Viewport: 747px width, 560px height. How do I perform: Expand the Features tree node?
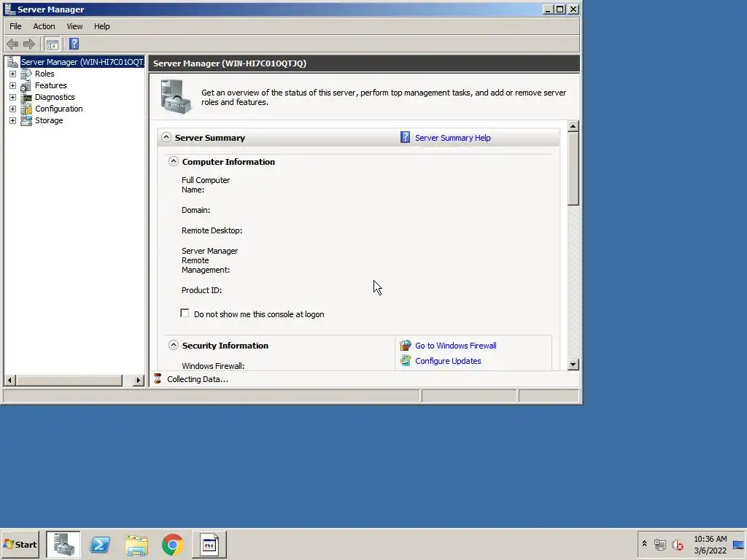(13, 86)
